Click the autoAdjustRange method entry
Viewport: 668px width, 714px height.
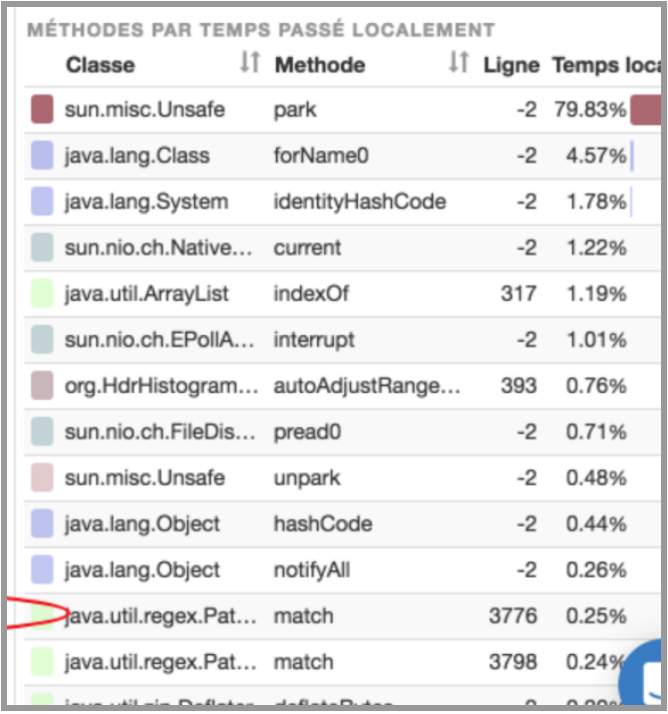pos(367,386)
